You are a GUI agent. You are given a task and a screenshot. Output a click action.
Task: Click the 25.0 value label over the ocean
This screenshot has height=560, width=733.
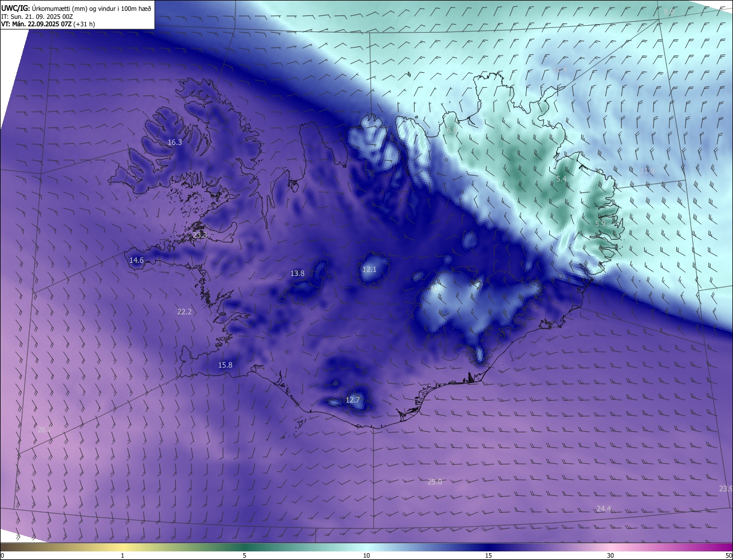tap(435, 482)
